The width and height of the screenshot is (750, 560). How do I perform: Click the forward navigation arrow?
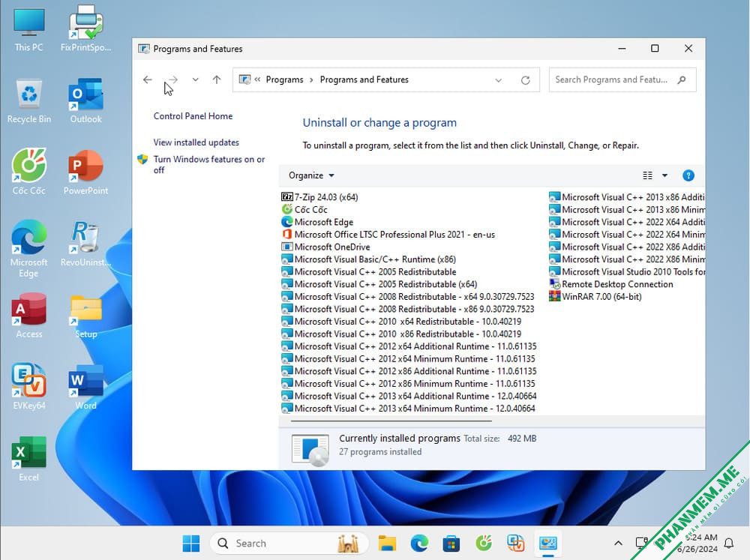coord(173,80)
